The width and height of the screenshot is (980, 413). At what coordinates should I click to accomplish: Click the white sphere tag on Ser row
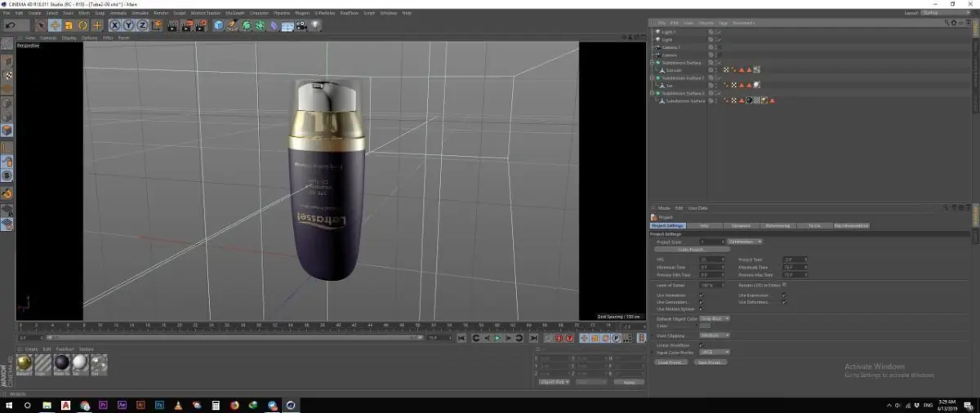pos(757,85)
